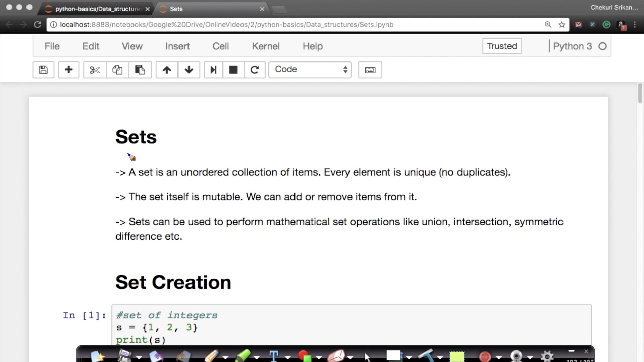The height and width of the screenshot is (362, 644).
Task: Expand the text tool options arrow
Action: point(287,358)
